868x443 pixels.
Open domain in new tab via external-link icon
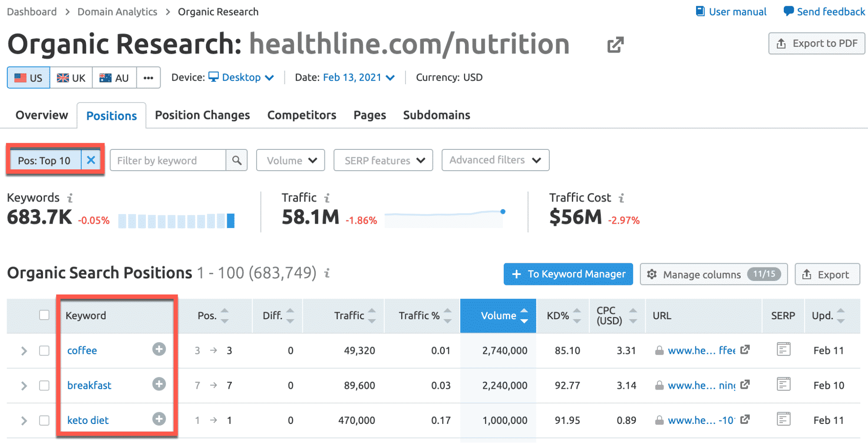(x=615, y=44)
